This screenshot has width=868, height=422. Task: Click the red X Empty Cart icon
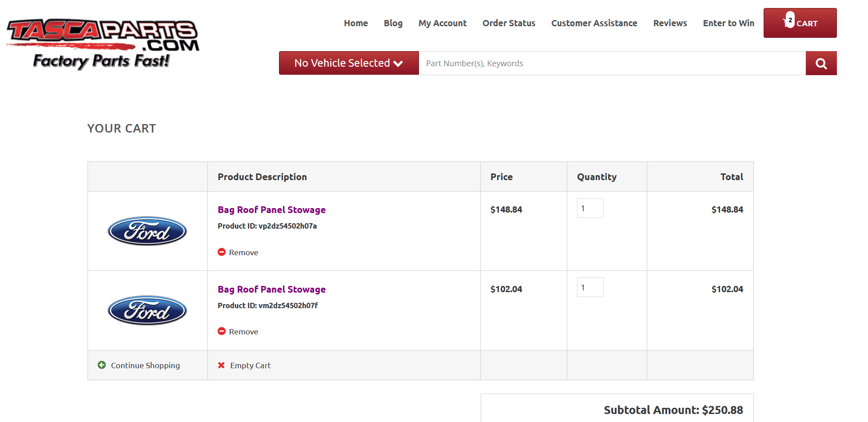pos(221,365)
